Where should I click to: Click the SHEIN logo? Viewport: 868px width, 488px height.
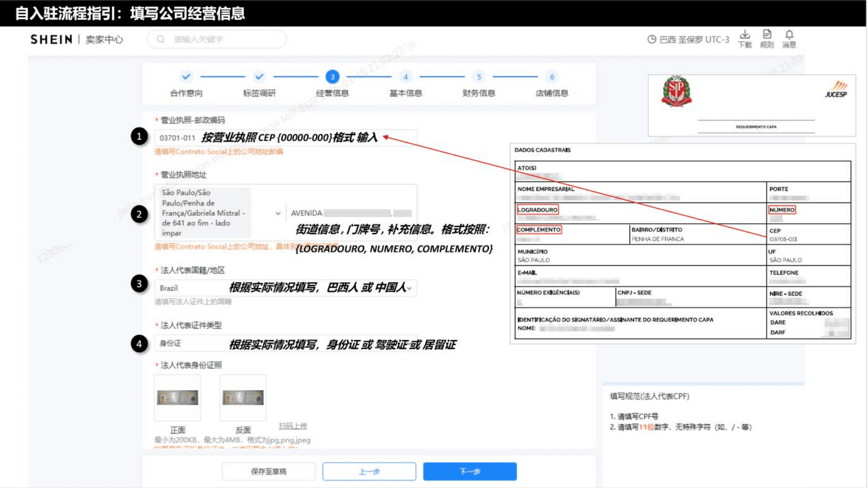51,39
